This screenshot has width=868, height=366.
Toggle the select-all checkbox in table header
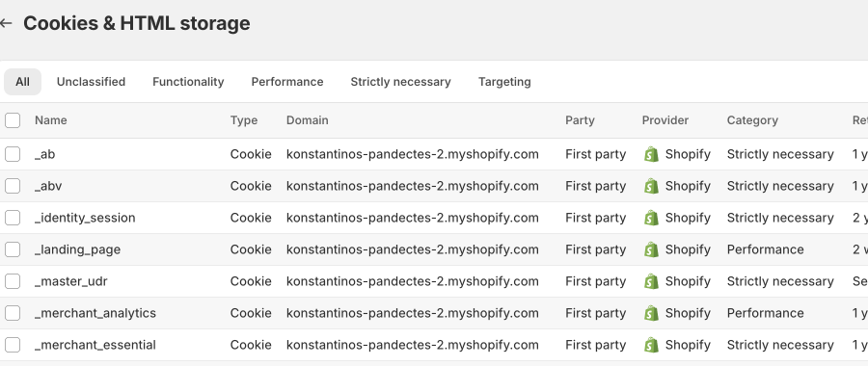pos(13,120)
